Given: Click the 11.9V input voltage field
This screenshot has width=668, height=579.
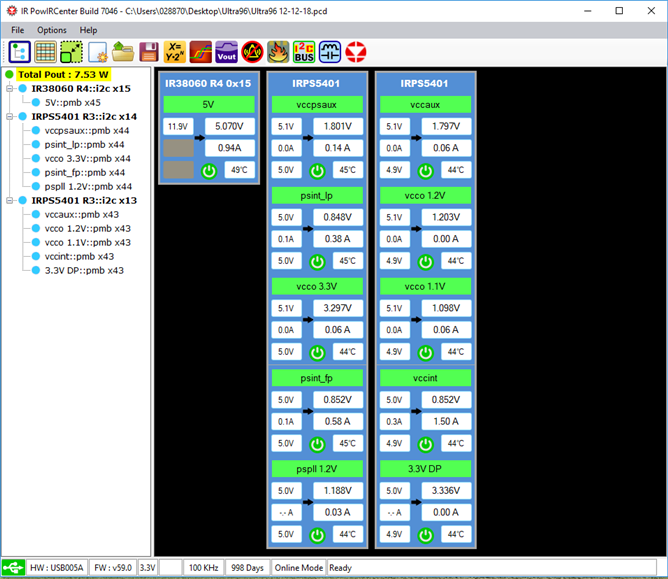Looking at the screenshot, I should click(x=178, y=126).
